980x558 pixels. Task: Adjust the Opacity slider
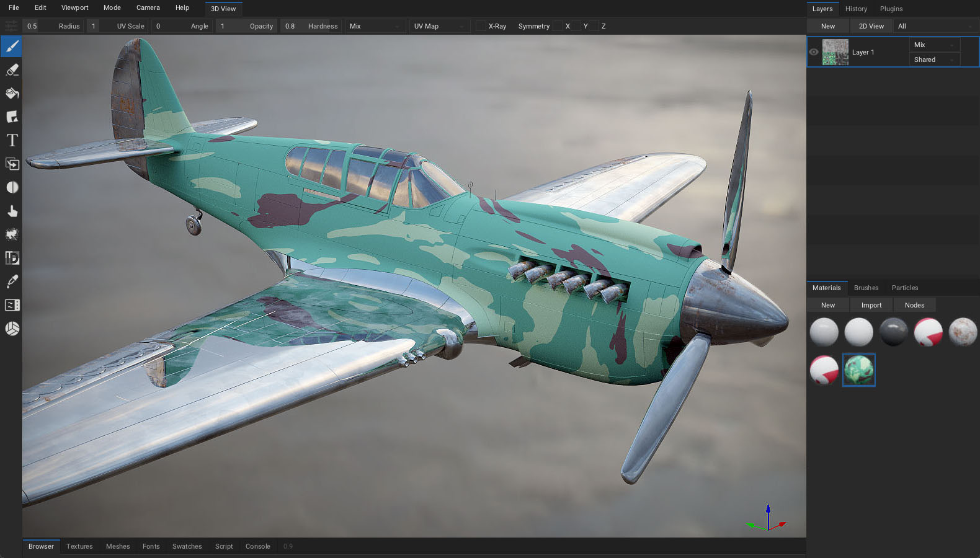pos(246,26)
